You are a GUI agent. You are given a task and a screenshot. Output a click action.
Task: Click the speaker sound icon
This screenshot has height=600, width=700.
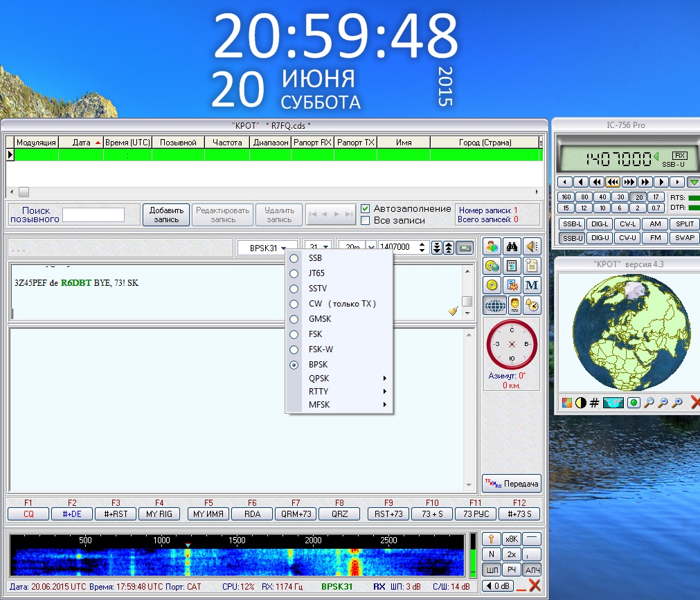[x=532, y=246]
